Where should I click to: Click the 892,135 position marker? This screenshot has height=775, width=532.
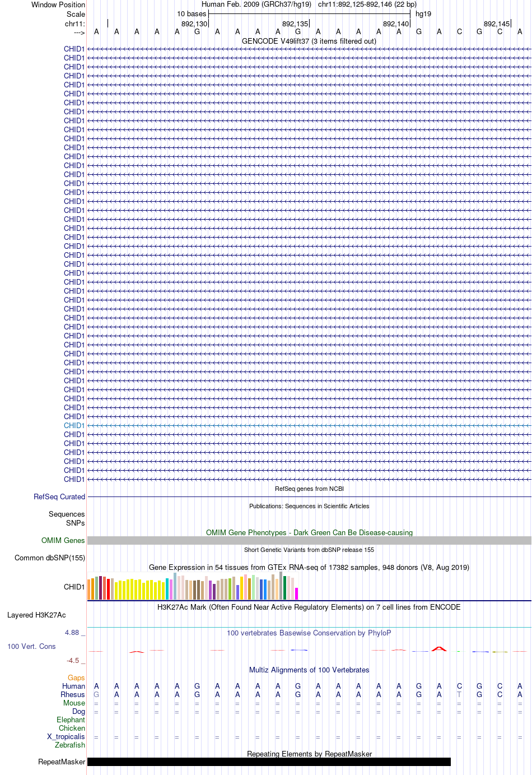[x=295, y=24]
